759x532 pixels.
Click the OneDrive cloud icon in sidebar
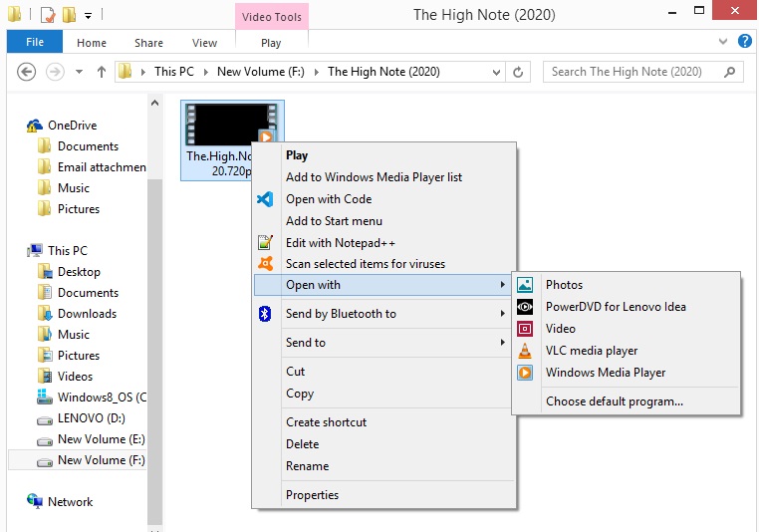35,126
